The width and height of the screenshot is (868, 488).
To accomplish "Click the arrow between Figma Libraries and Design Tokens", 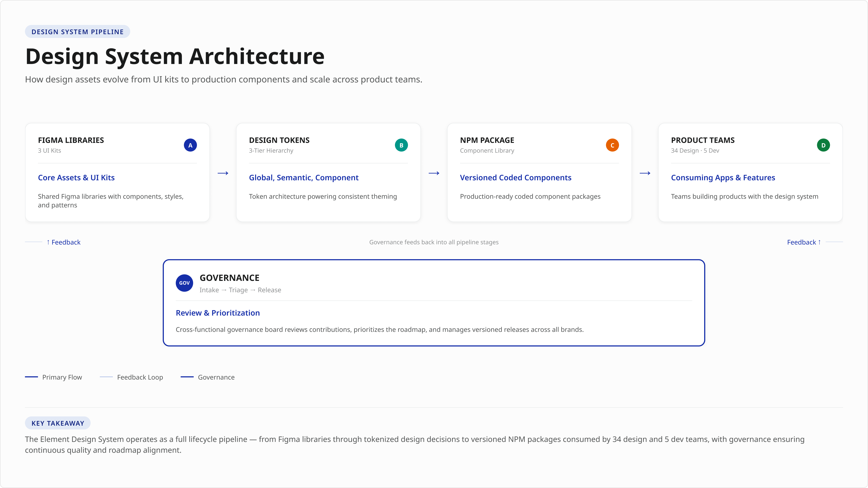I will (223, 173).
